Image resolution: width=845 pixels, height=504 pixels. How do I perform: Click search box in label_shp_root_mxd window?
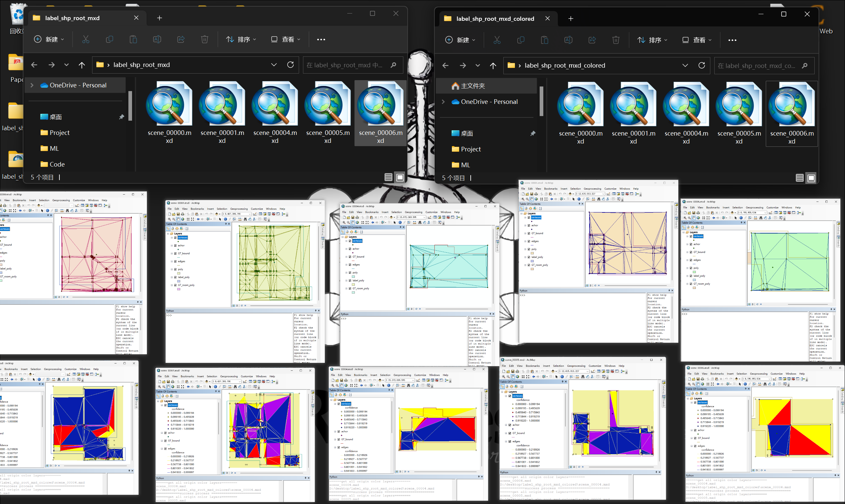[353, 65]
